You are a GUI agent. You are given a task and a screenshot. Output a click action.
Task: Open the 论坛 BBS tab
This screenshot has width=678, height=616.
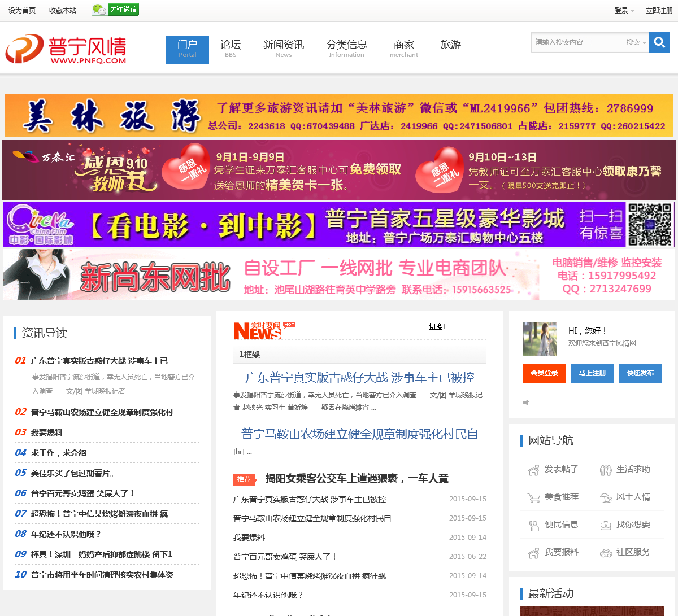coord(231,49)
